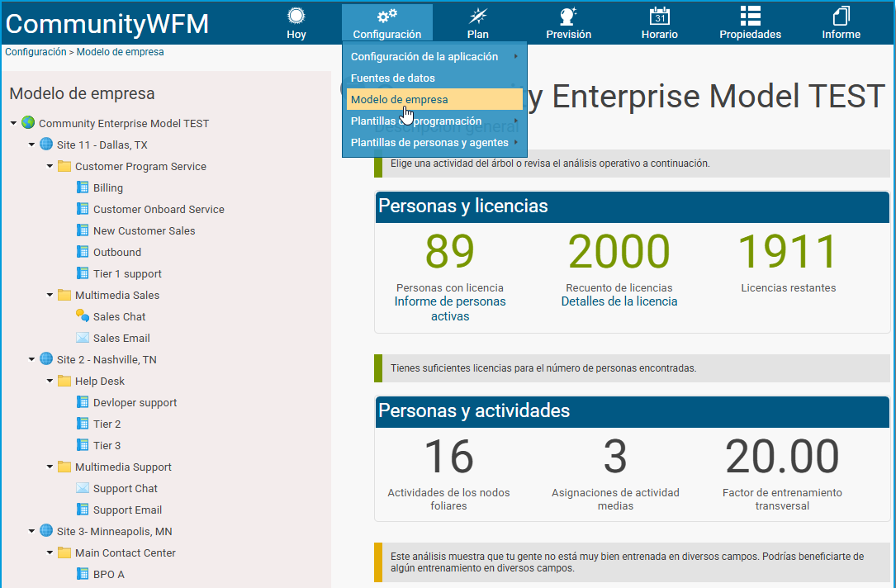The image size is (896, 588).
Task: Click the 16 Actividades de los nodos value
Action: pos(448,456)
